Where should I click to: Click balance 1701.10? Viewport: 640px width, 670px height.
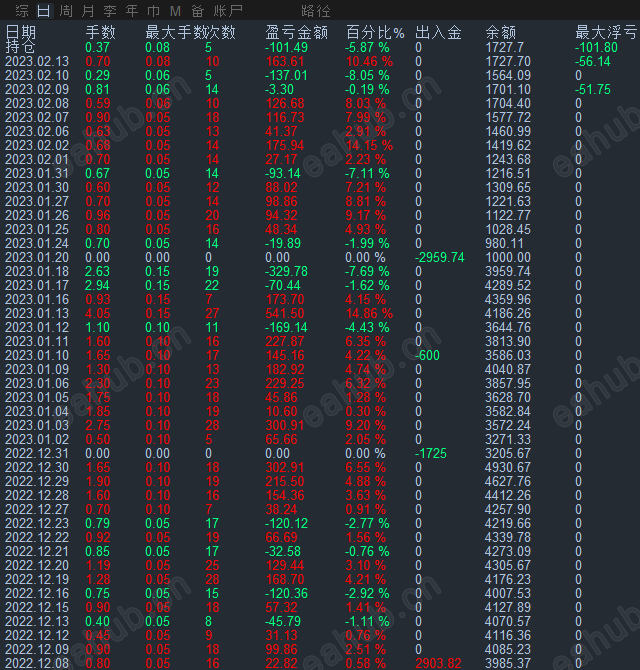tap(508, 89)
